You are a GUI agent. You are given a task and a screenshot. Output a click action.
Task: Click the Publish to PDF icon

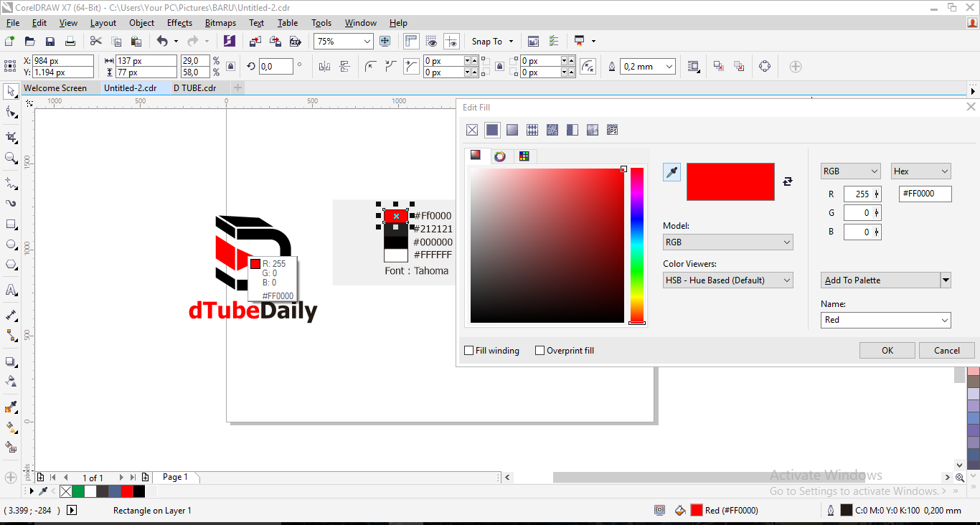pyautogui.click(x=295, y=42)
